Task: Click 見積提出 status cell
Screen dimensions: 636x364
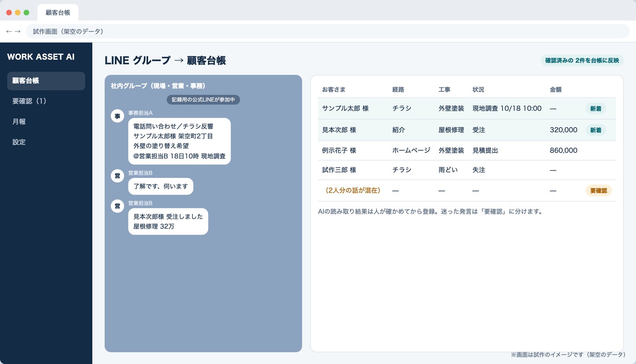Action: click(x=485, y=151)
